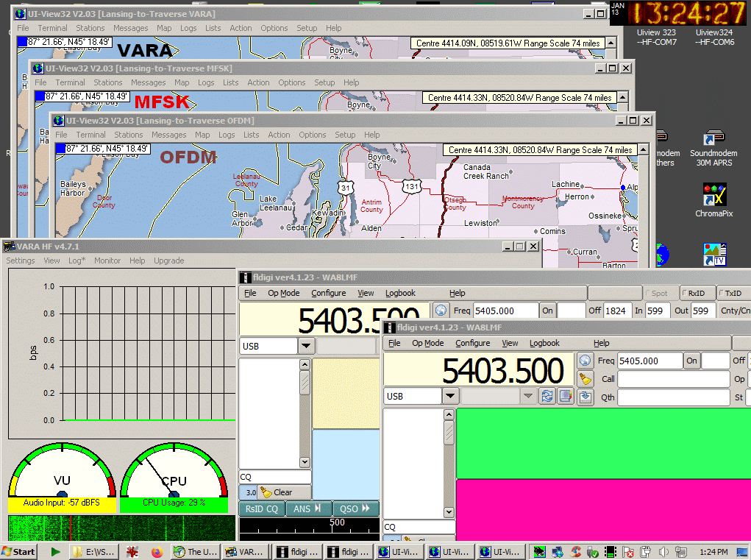Click the QSO macro button
751x560 pixels.
click(x=355, y=508)
